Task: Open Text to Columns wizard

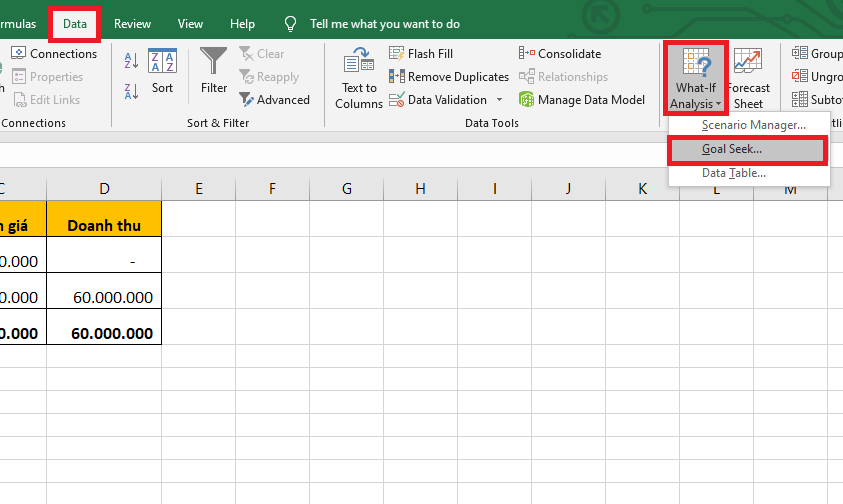Action: pyautogui.click(x=359, y=79)
